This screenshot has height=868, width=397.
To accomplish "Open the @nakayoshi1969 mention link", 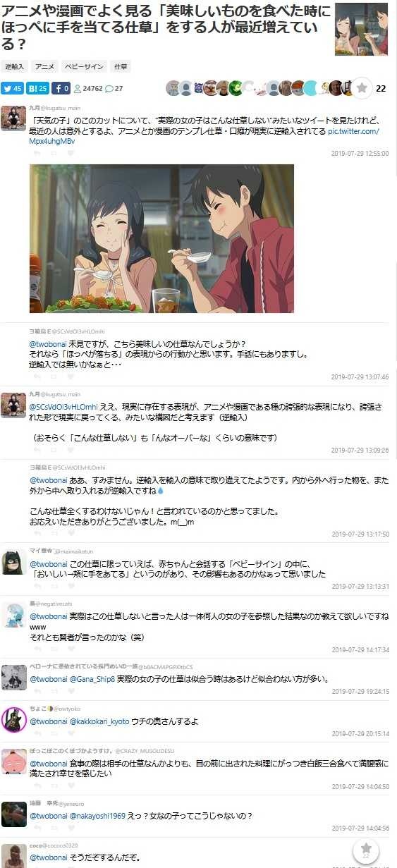I will pos(97,816).
